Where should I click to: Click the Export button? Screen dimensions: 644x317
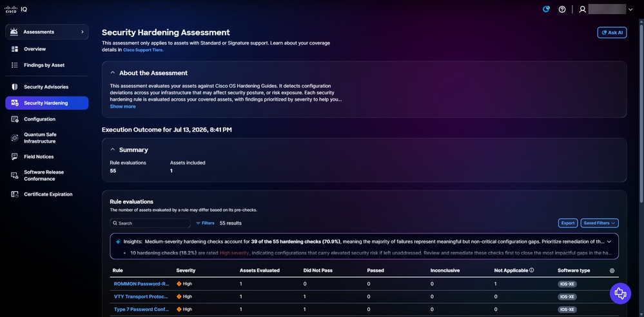point(568,223)
